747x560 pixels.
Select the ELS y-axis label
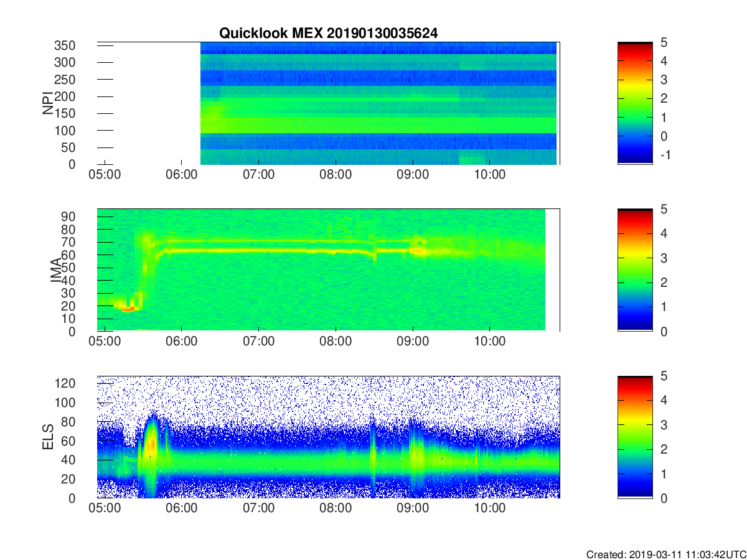pos(47,437)
